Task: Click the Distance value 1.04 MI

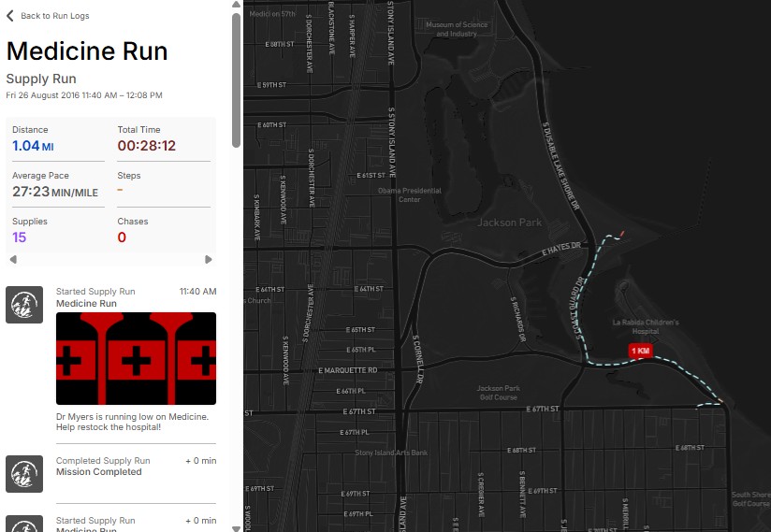Action: 33,146
